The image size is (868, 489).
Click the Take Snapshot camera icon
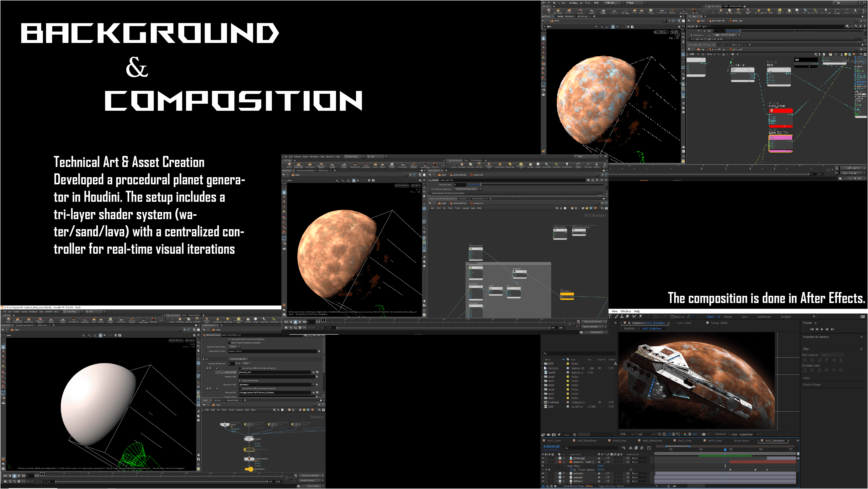[x=704, y=434]
